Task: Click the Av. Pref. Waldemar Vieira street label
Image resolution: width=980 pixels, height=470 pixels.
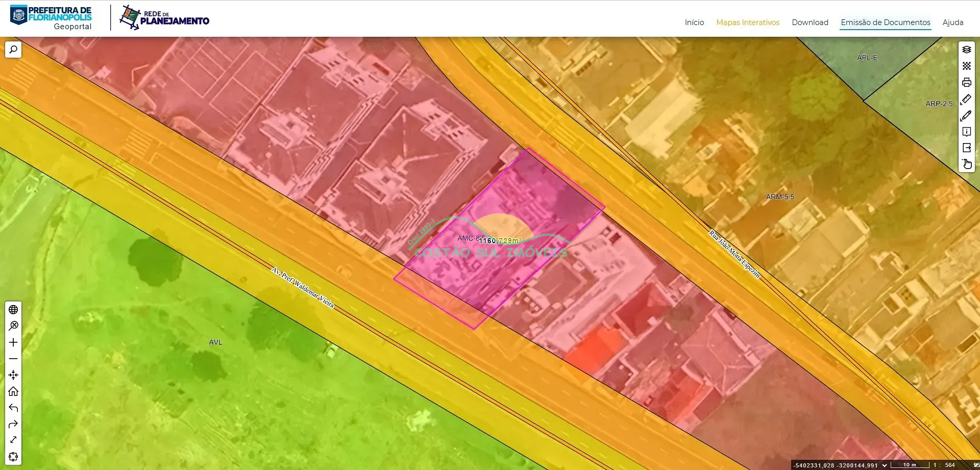Action: coord(303,288)
